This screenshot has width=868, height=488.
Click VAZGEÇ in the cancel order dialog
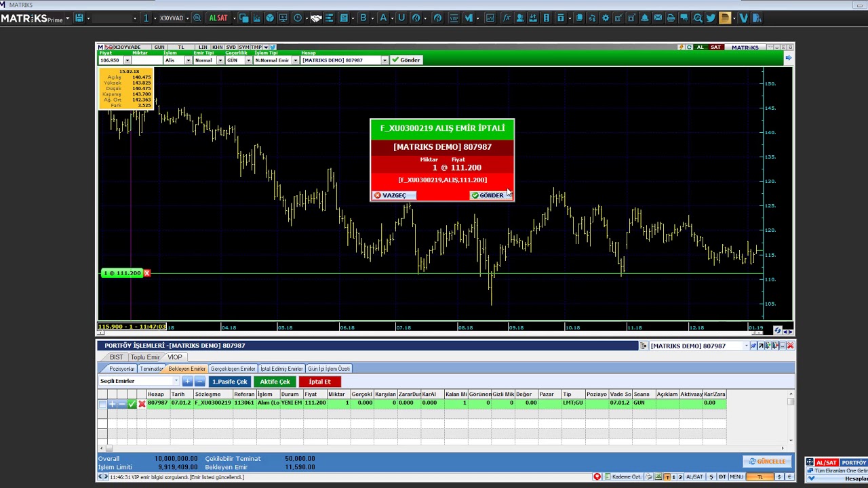coord(393,195)
